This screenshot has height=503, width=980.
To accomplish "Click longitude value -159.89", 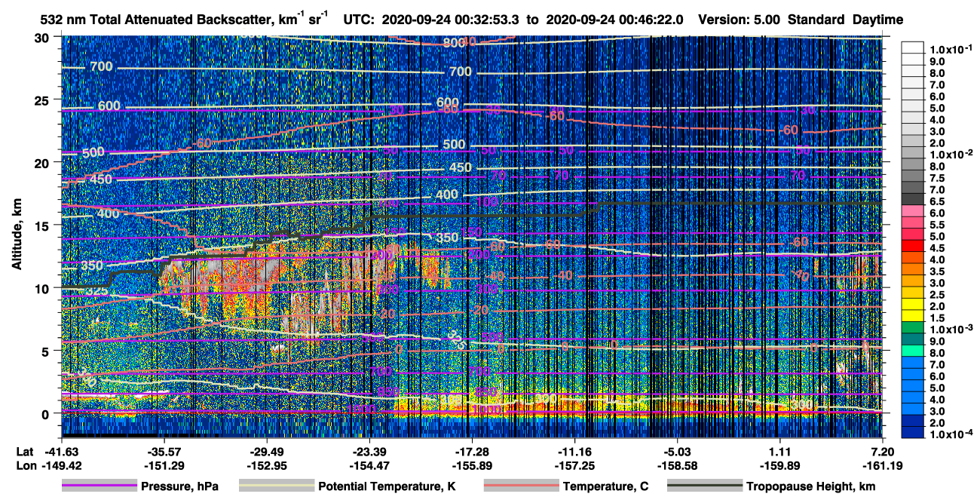I will [x=780, y=466].
